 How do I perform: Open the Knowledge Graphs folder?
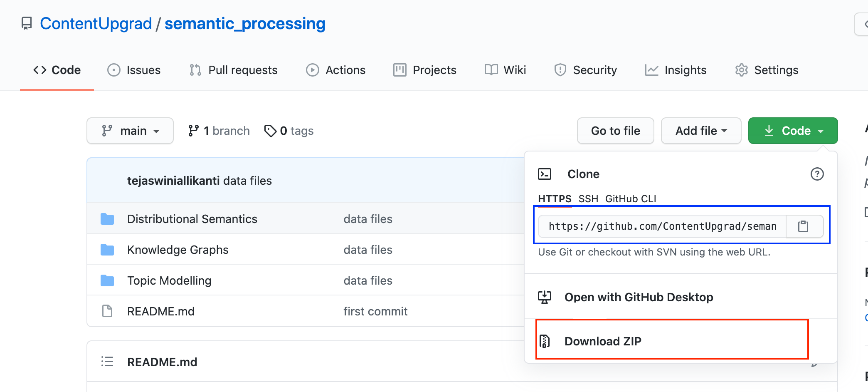point(178,250)
